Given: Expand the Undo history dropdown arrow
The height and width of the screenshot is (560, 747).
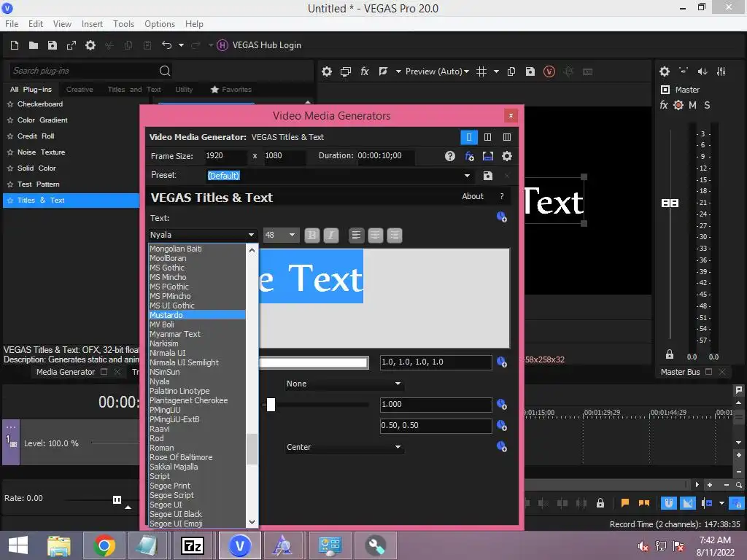Looking at the screenshot, I should pyautogui.click(x=181, y=45).
